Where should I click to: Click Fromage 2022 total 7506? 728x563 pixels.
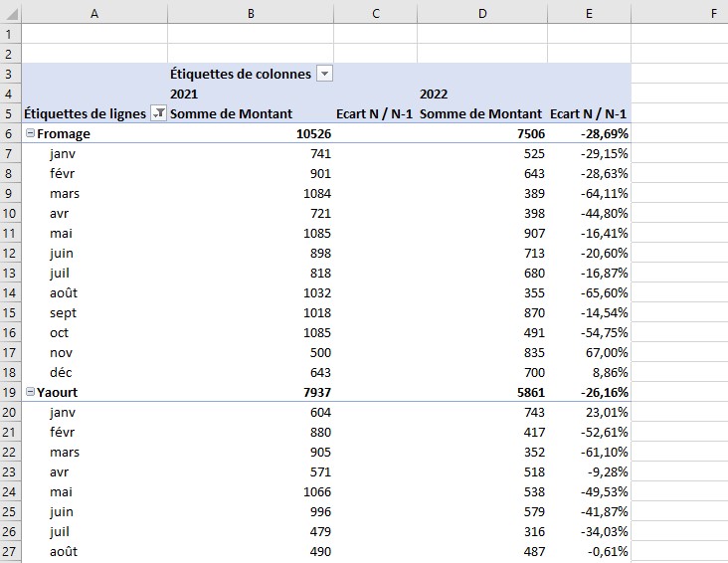coord(531,133)
